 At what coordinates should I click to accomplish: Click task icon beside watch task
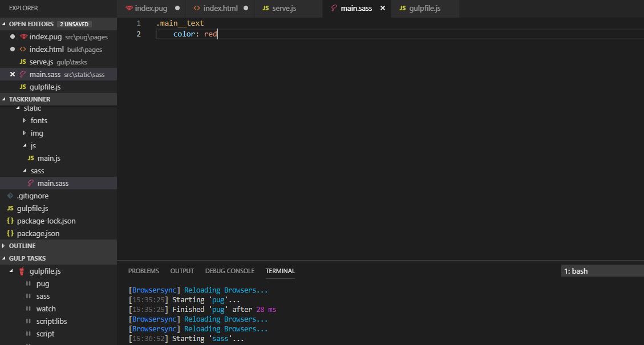tap(29, 309)
